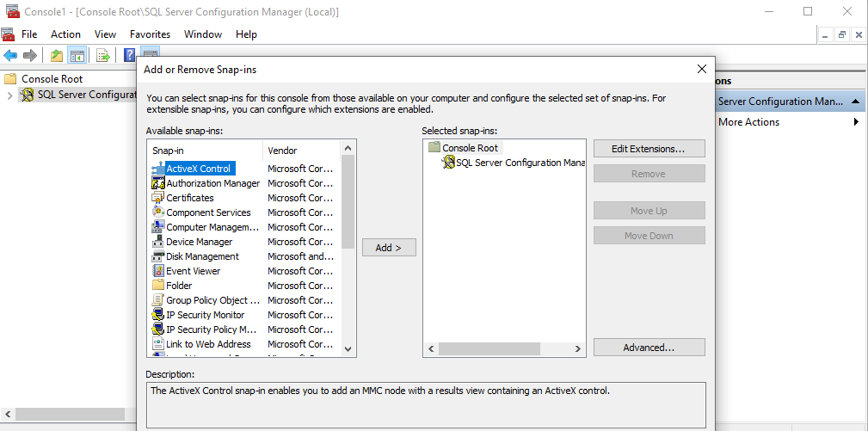
Task: Select the IP Security Policy Management icon
Action: [x=157, y=329]
